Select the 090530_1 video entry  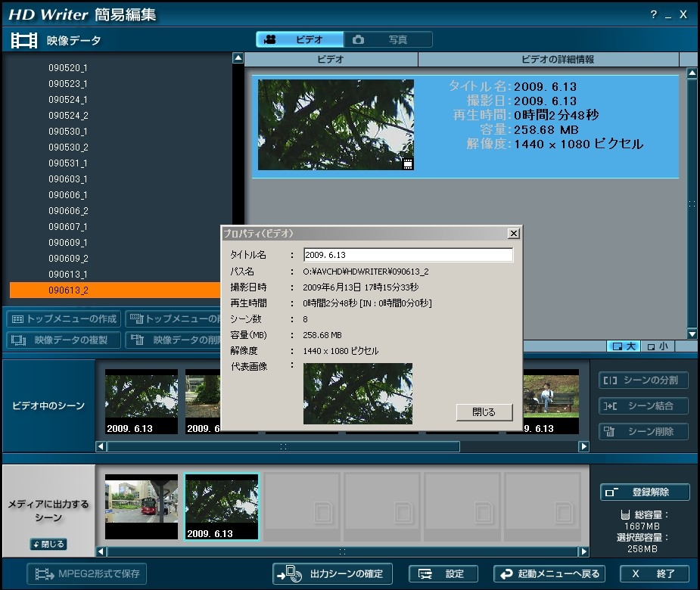click(68, 132)
